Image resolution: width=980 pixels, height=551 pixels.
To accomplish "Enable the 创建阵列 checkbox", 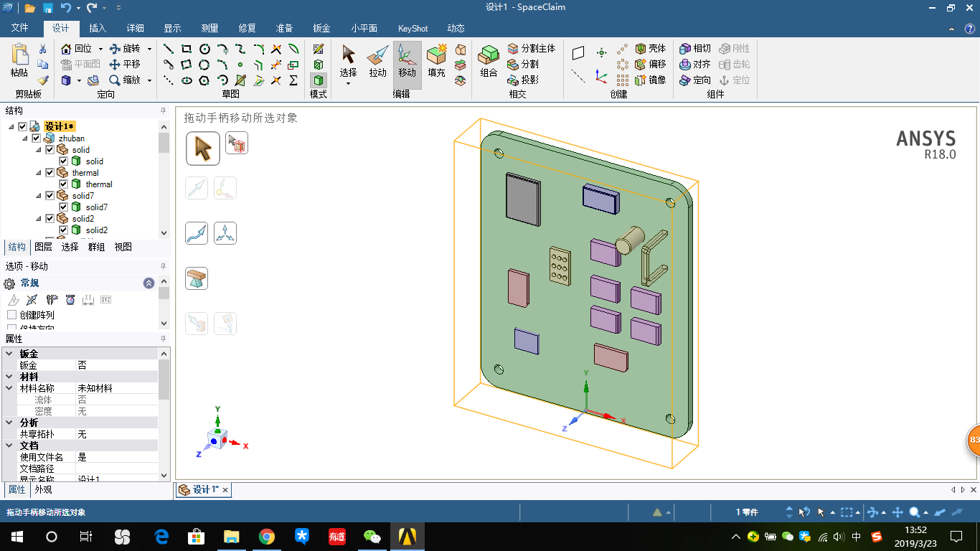I will pos(11,314).
